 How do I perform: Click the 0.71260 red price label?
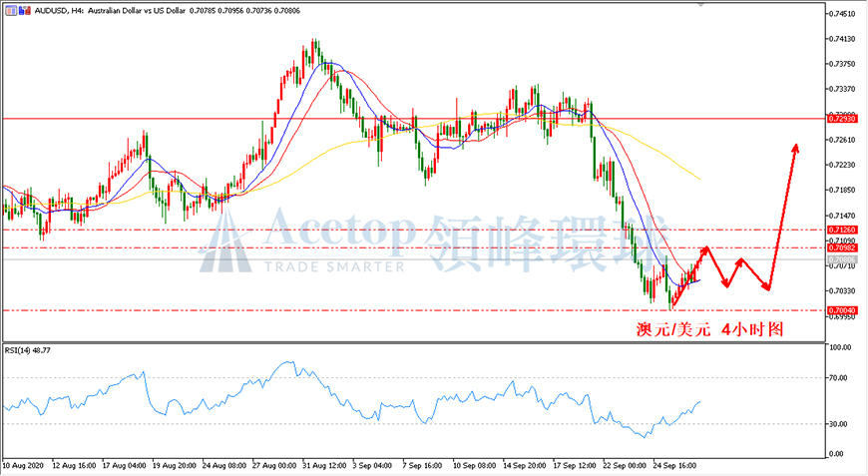[x=841, y=230]
